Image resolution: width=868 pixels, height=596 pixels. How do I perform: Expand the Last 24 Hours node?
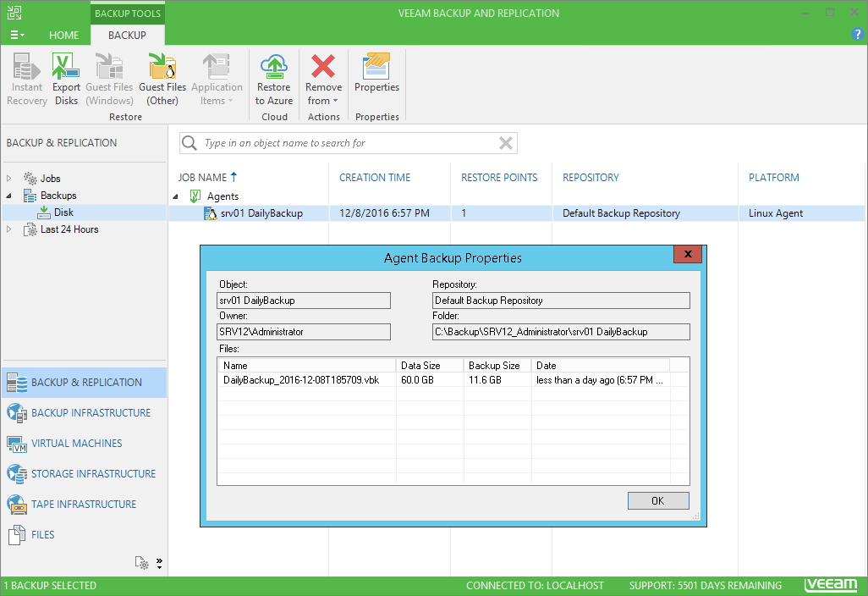pos(8,229)
